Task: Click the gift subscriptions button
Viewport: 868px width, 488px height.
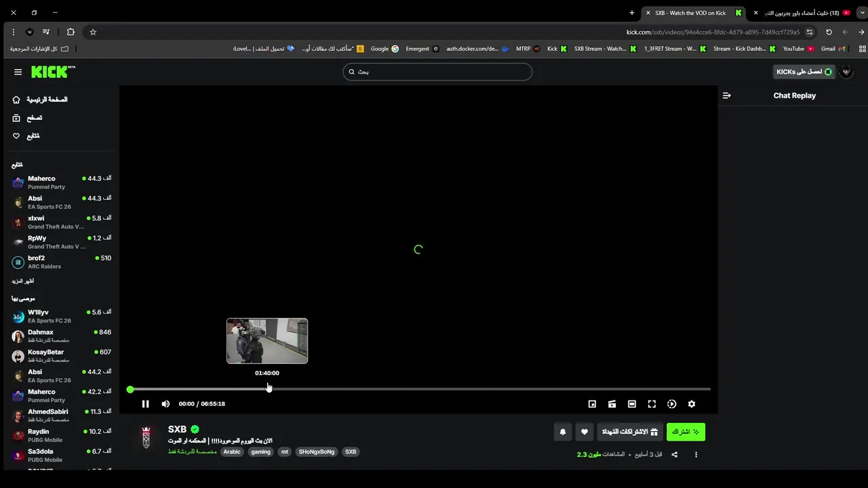Action: click(x=630, y=432)
